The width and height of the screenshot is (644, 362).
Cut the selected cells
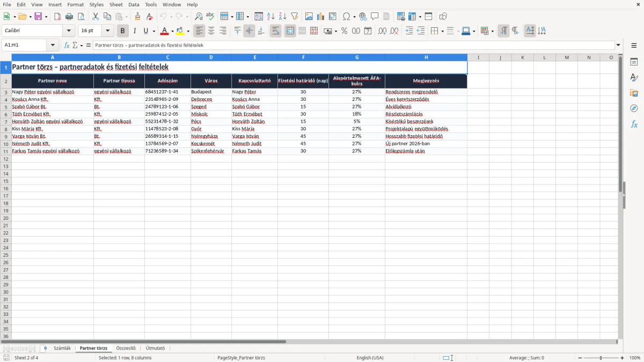96,17
